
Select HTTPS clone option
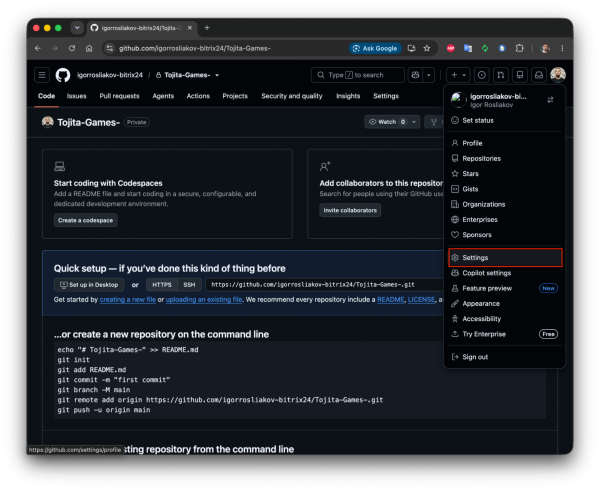(x=161, y=285)
